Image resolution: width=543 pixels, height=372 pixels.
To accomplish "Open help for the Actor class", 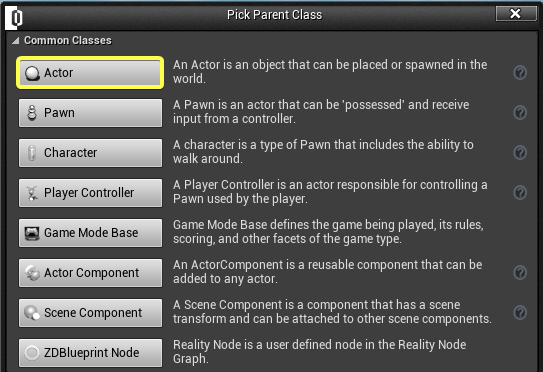I will [x=520, y=73].
